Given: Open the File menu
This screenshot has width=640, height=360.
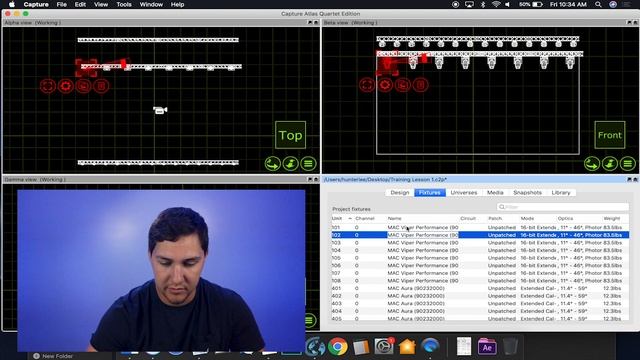Looking at the screenshot, I should pyautogui.click(x=62, y=4).
